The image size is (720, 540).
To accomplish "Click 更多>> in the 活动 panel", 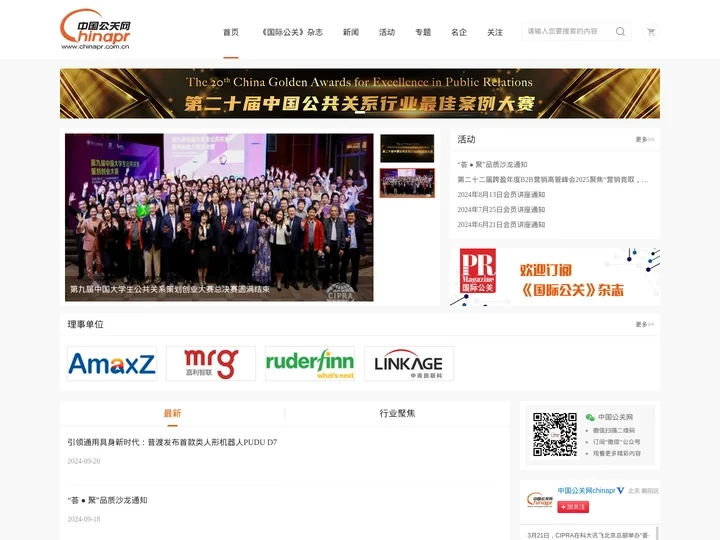I will (645, 140).
